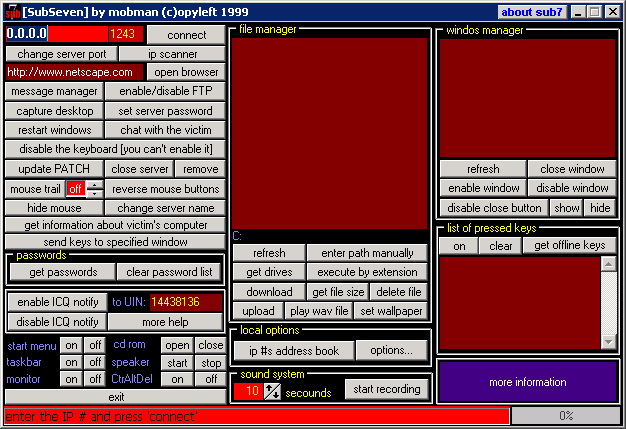Turn the start menu option on

[70, 346]
